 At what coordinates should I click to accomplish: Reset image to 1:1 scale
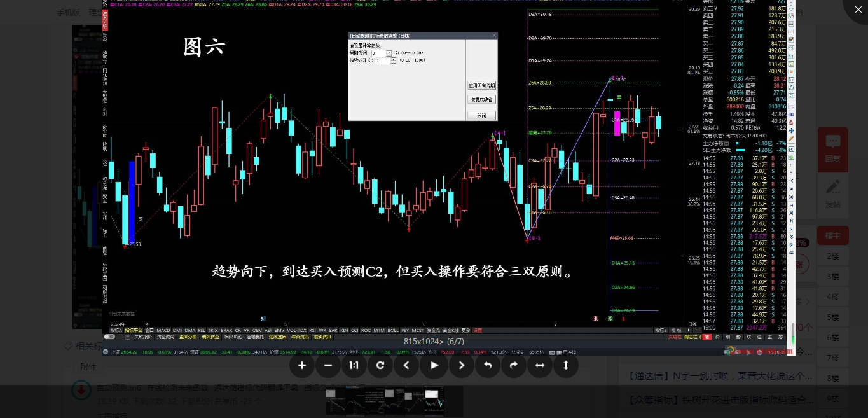[x=354, y=365]
